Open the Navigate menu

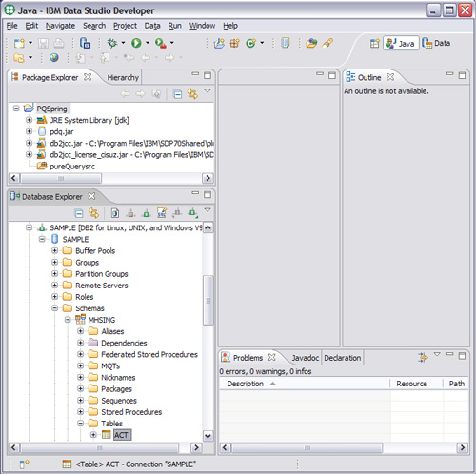click(60, 26)
